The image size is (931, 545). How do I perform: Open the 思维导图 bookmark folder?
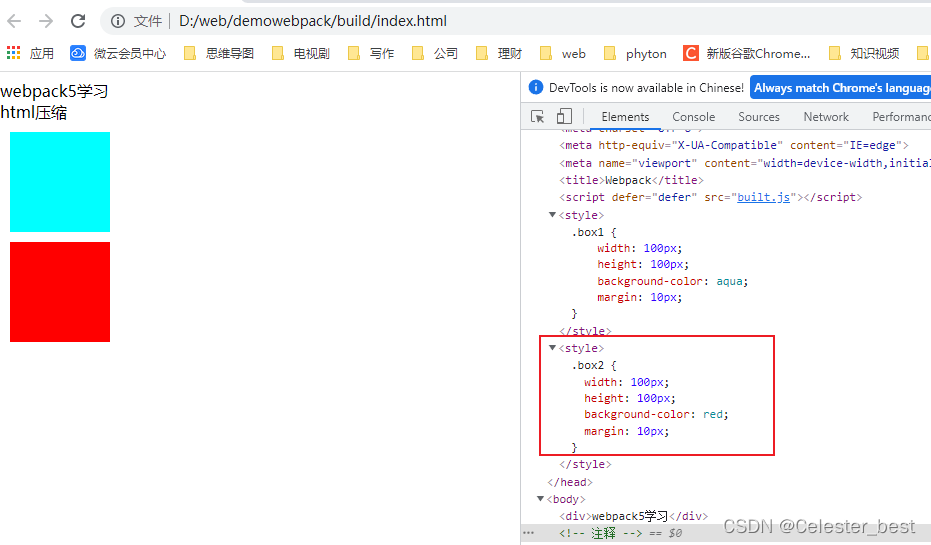click(218, 53)
